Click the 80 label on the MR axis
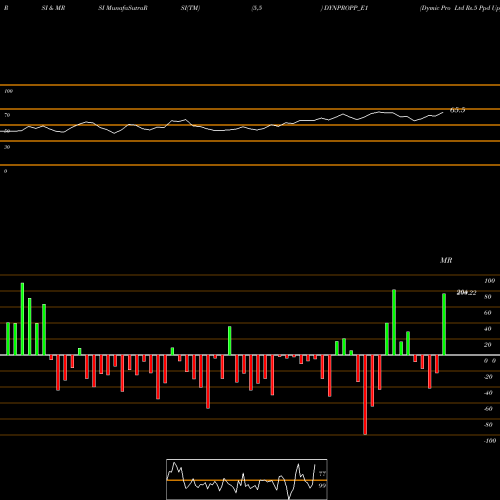Viewport: 500px width, 500px height. pyautogui.click(x=487, y=297)
